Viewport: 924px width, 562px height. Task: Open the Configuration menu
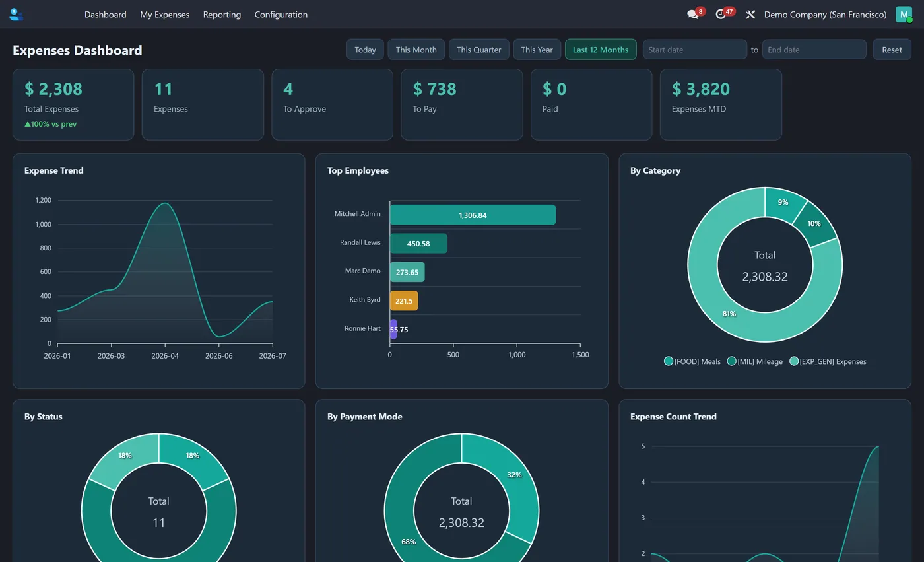coord(281,15)
